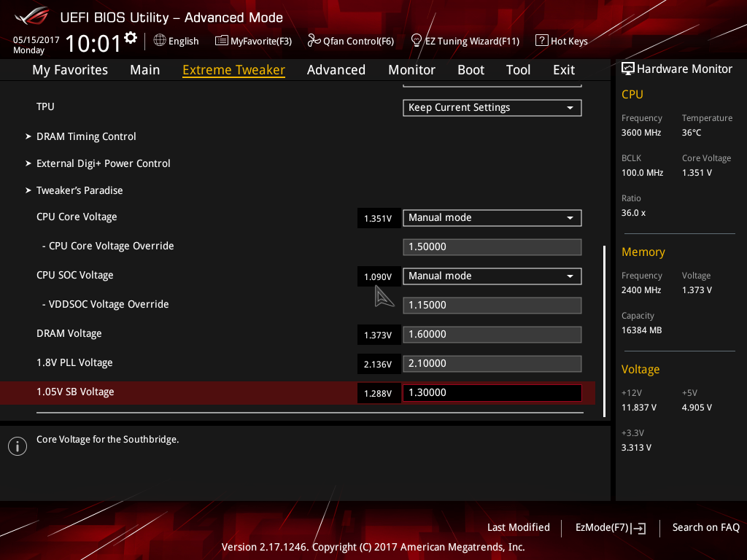The image size is (747, 560).
Task: Open the Tool tab
Action: tap(518, 70)
